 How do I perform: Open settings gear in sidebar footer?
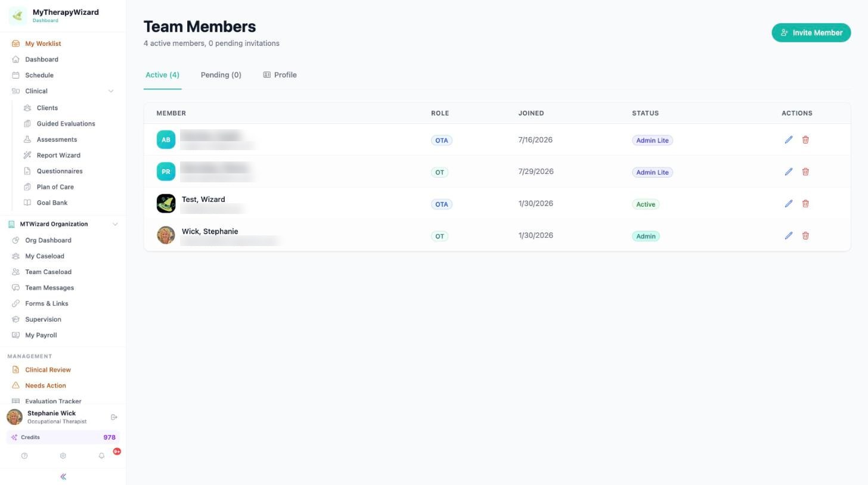click(x=63, y=456)
